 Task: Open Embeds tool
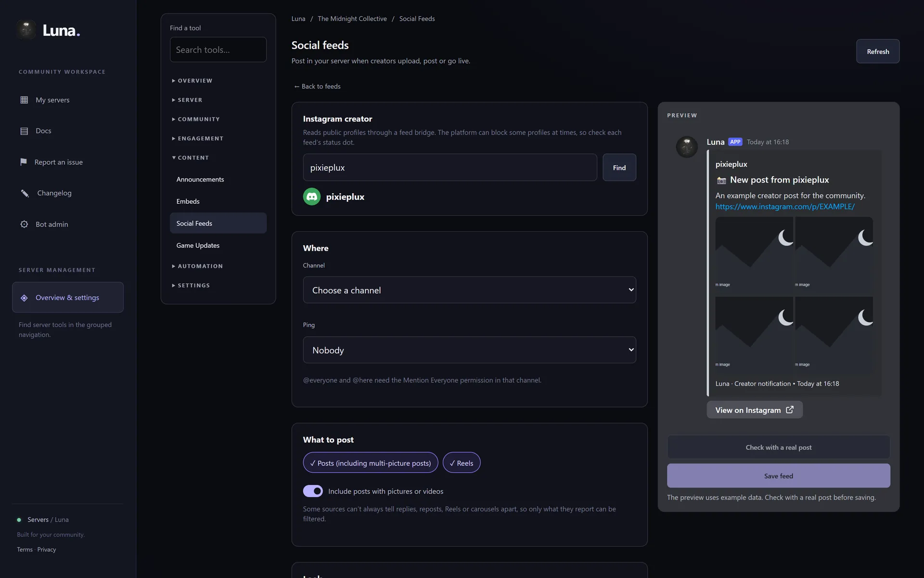pos(218,201)
